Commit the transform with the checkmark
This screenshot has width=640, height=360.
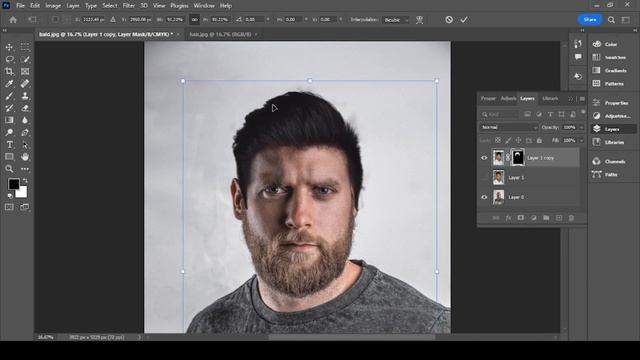coord(464,20)
